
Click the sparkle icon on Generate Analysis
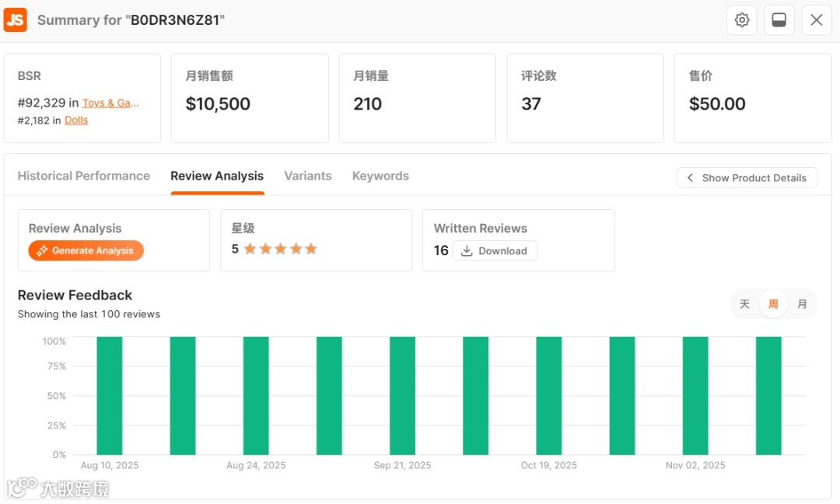(43, 250)
